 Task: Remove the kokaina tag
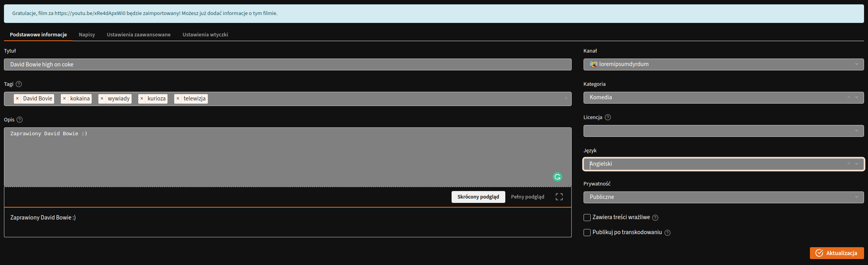point(64,98)
